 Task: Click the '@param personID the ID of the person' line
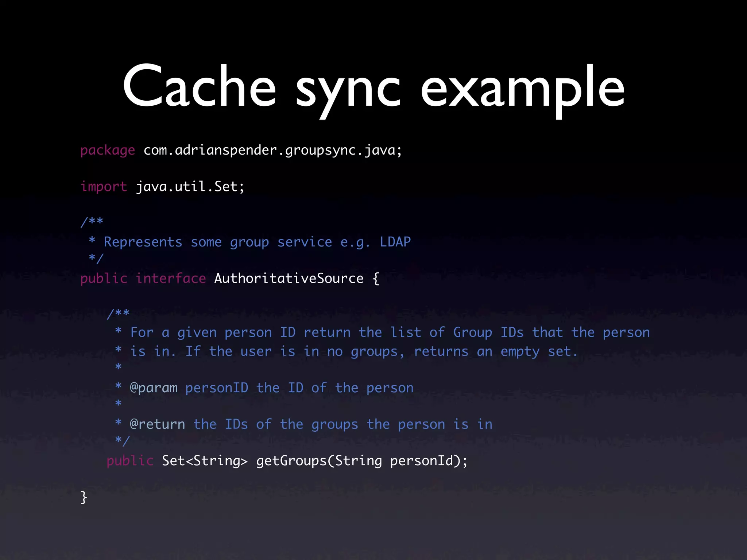pyautogui.click(x=264, y=388)
